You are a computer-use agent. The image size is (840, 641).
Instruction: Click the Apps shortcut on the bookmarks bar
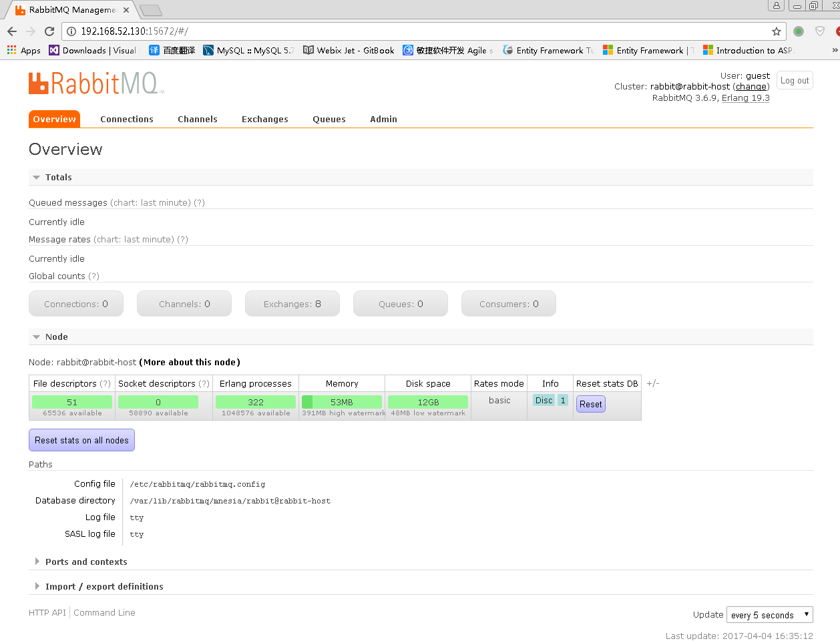pos(23,50)
